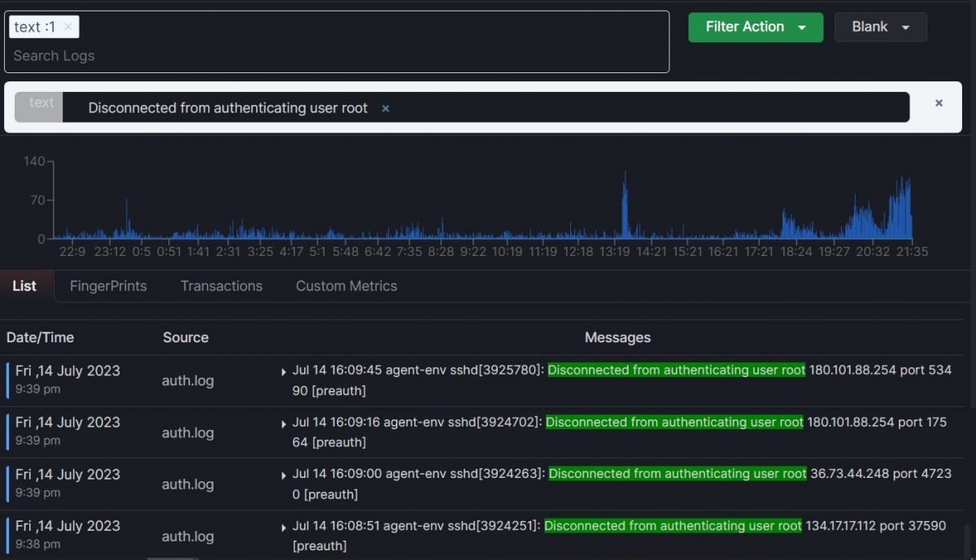
Task: Open the Custom Metrics tab
Action: click(x=346, y=285)
